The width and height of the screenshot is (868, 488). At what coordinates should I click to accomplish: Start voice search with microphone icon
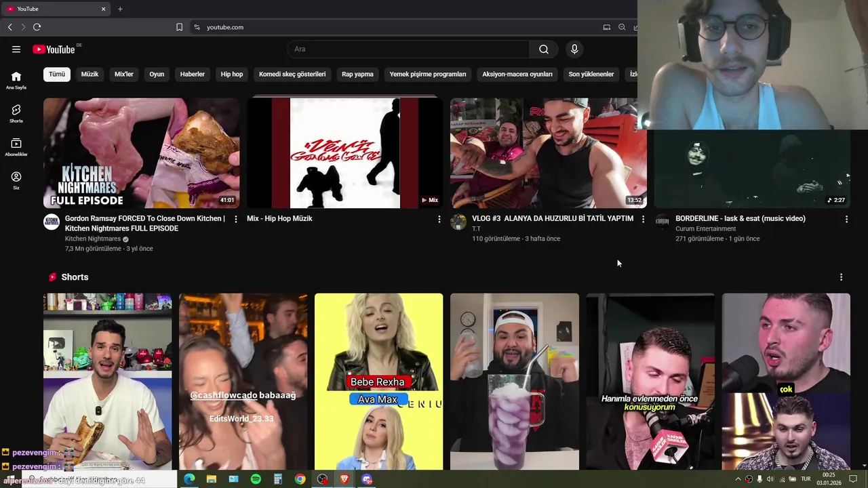tap(574, 49)
